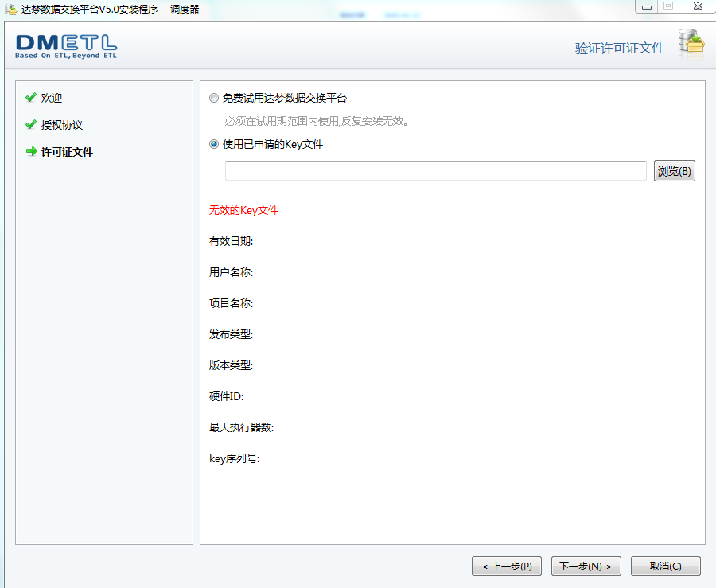
Task: Close the installer window
Action: (697, 6)
